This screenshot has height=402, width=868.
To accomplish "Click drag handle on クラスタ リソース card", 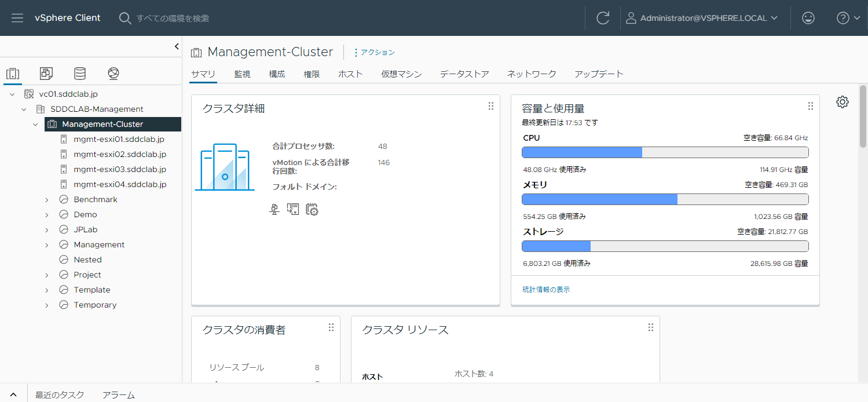I will [x=651, y=327].
